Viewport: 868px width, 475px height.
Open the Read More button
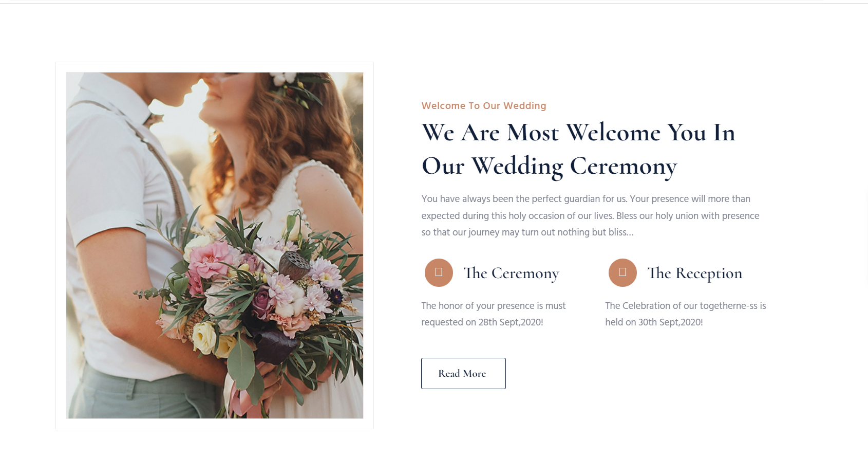[463, 373]
